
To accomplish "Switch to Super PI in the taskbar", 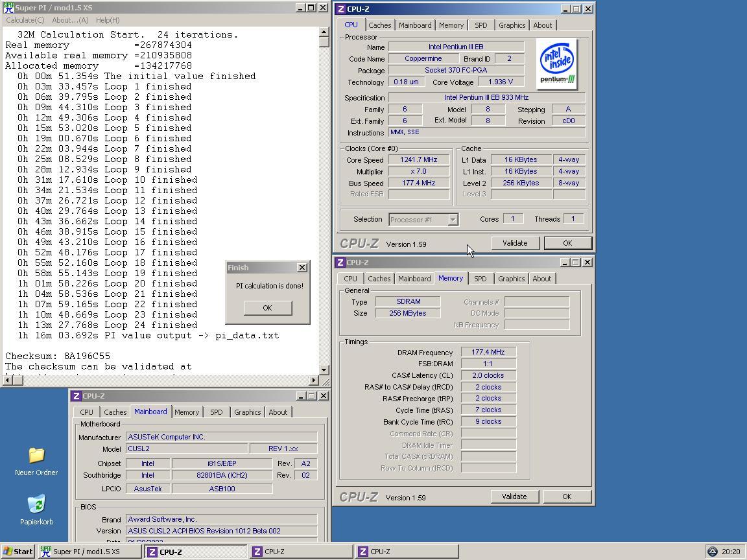I will point(89,552).
